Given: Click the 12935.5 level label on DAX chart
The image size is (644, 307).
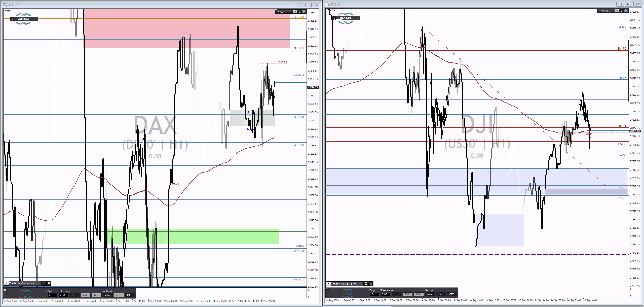Looking at the screenshot, I should (299, 280).
